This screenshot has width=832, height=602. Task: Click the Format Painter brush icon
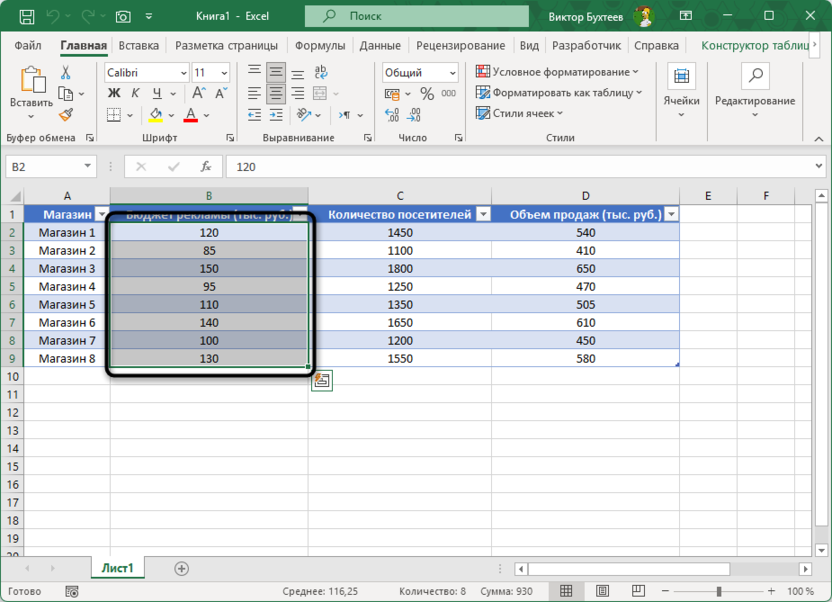coord(66,115)
